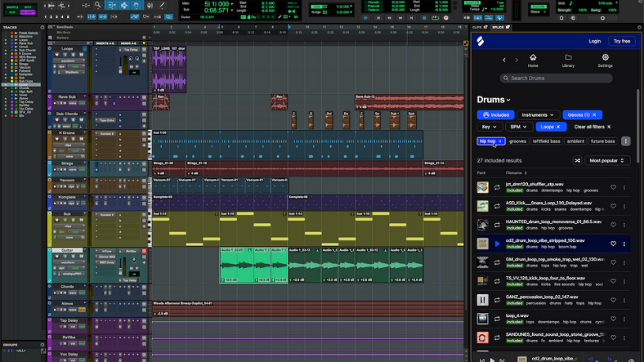
Task: Click the Rave Bub-13 audio clip
Action: [x=409, y=103]
